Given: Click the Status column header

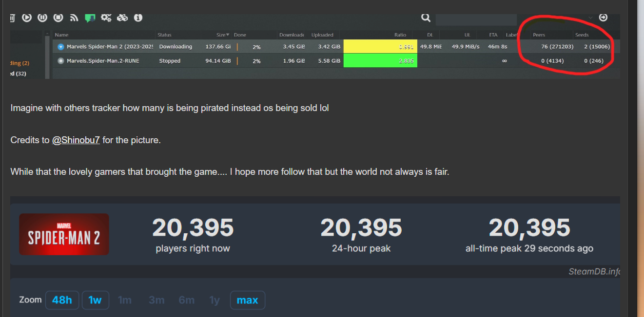Looking at the screenshot, I should tap(164, 35).
